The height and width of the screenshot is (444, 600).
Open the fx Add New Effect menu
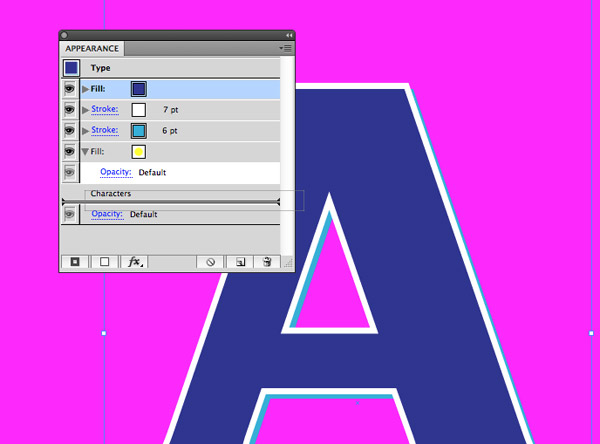coord(134,262)
